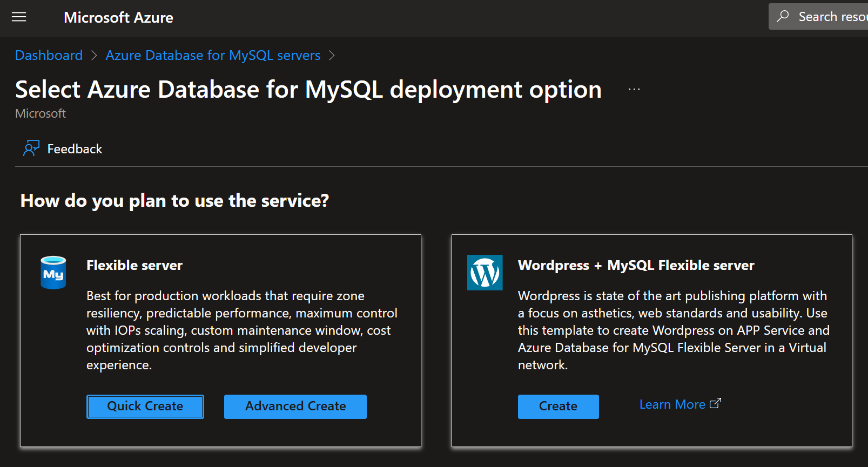Click the Flexible server description paragraph
The width and height of the screenshot is (868, 467).
tap(242, 330)
